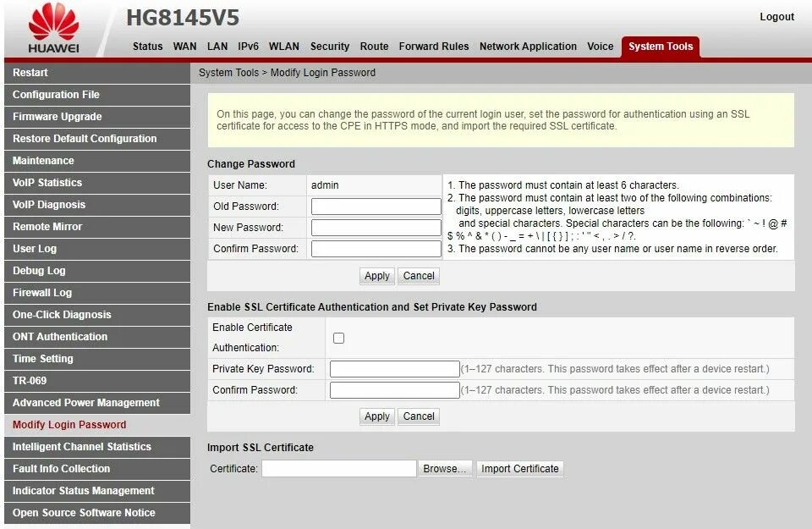The image size is (812, 529).
Task: Log out using the Logout link
Action: [x=776, y=17]
